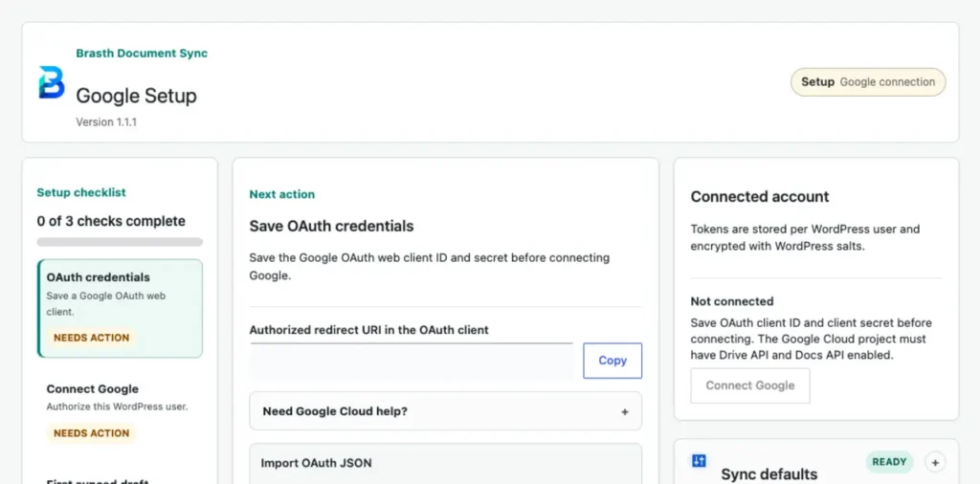Click the Import OAuth JSON heading
The height and width of the screenshot is (484, 980).
[316, 463]
